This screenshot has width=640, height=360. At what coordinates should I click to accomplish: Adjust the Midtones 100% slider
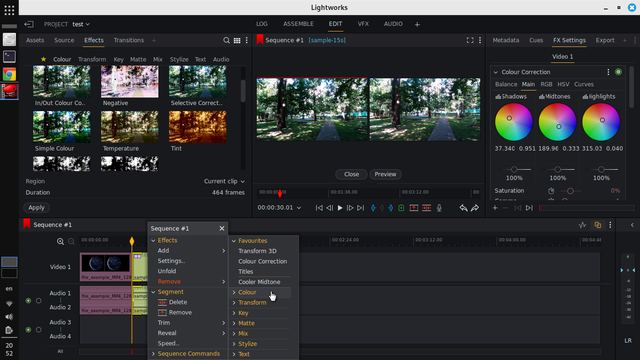558,169
